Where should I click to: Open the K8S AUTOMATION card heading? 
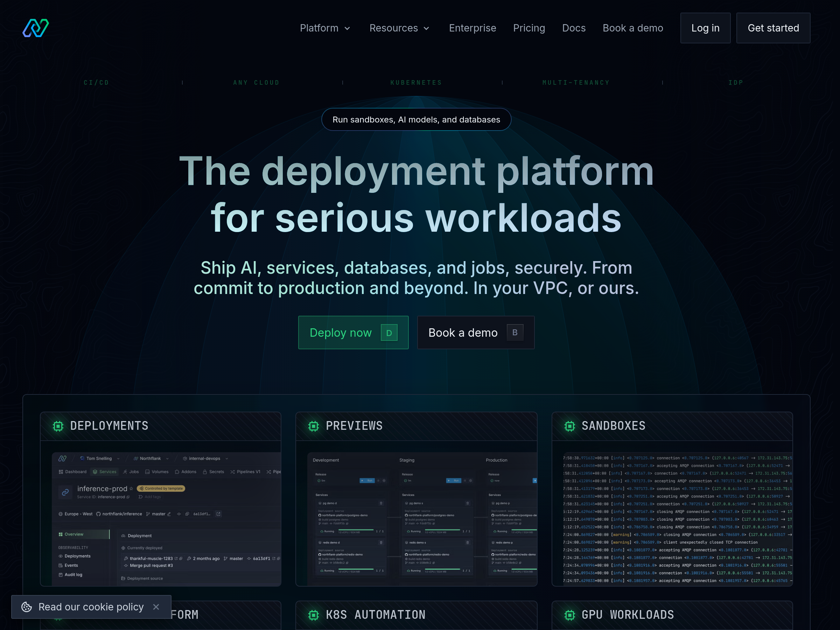coord(376,615)
